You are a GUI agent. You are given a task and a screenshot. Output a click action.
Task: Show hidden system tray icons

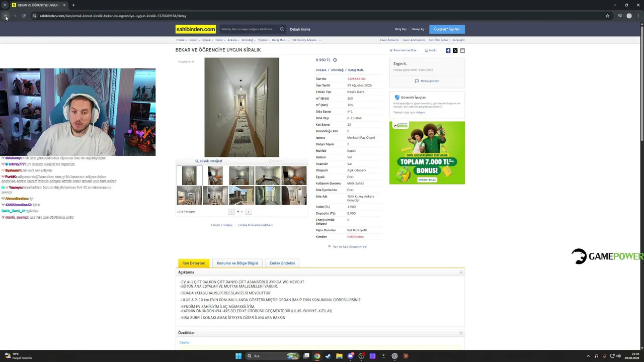(x=588, y=356)
